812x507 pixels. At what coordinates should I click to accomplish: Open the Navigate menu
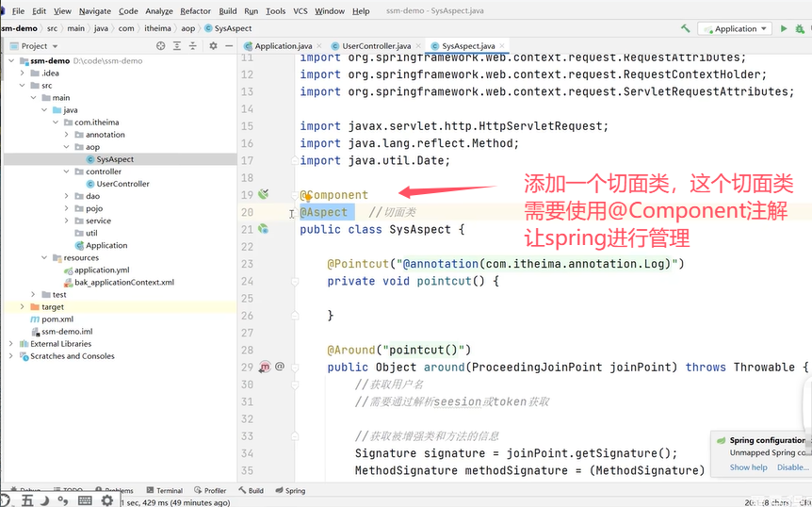pyautogui.click(x=95, y=11)
